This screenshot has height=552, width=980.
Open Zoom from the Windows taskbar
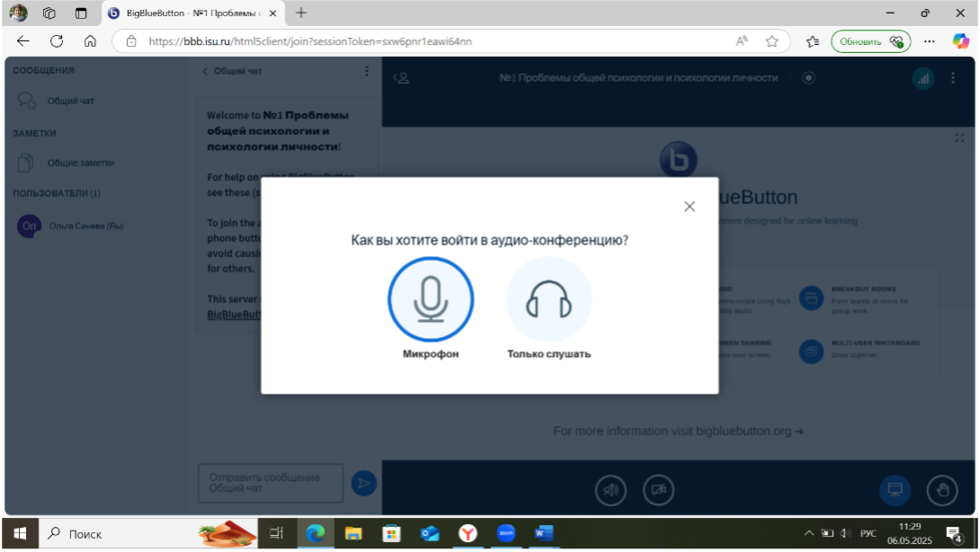pyautogui.click(x=505, y=533)
